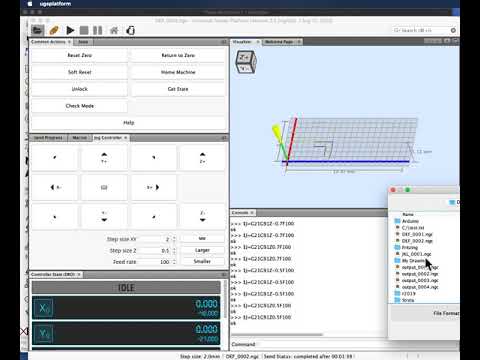The width and height of the screenshot is (480, 360).
Task: Click the Step size XY value field
Action: (154, 239)
